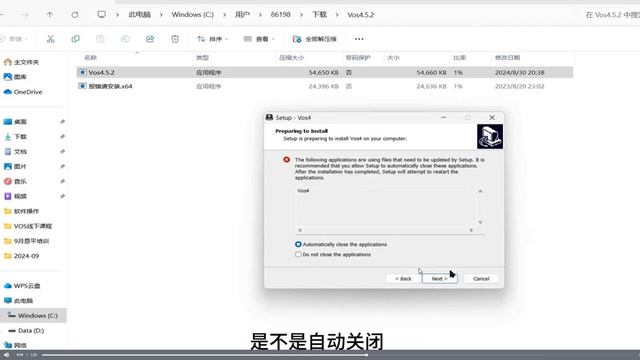640x360 pixels.
Task: Click the Compressed size column header
Action: tap(291, 58)
